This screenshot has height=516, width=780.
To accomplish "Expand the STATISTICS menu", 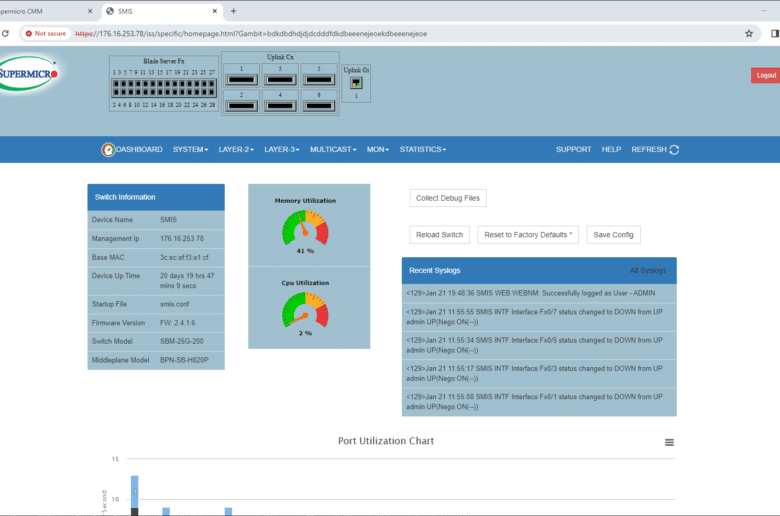I will (x=422, y=149).
